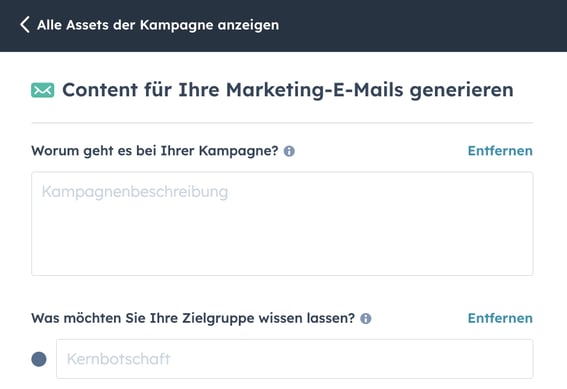Screen dimensions: 567x389
Task: Click the back chevron arrow in header
Action: pyautogui.click(x=25, y=25)
